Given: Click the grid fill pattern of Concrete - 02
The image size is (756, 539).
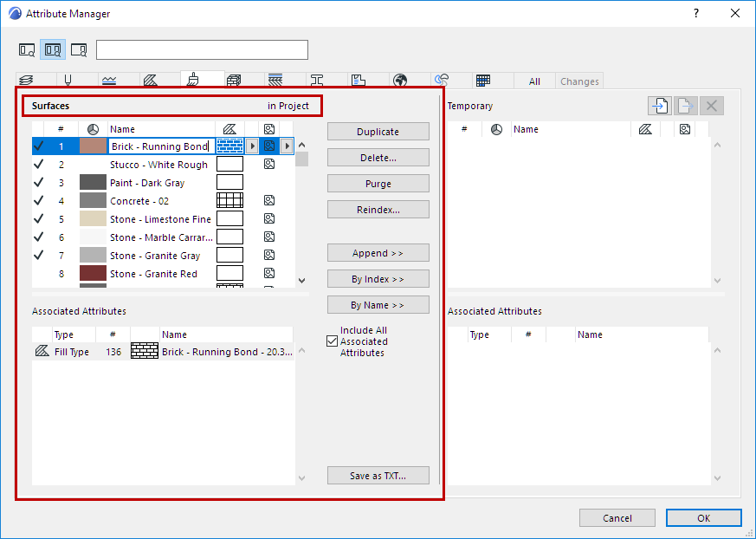Looking at the screenshot, I should 229,200.
